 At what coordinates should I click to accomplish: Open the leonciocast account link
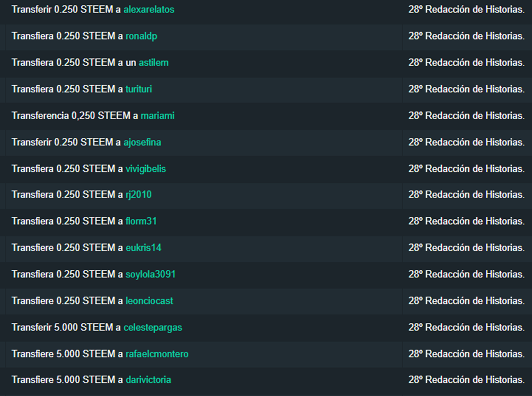click(149, 300)
